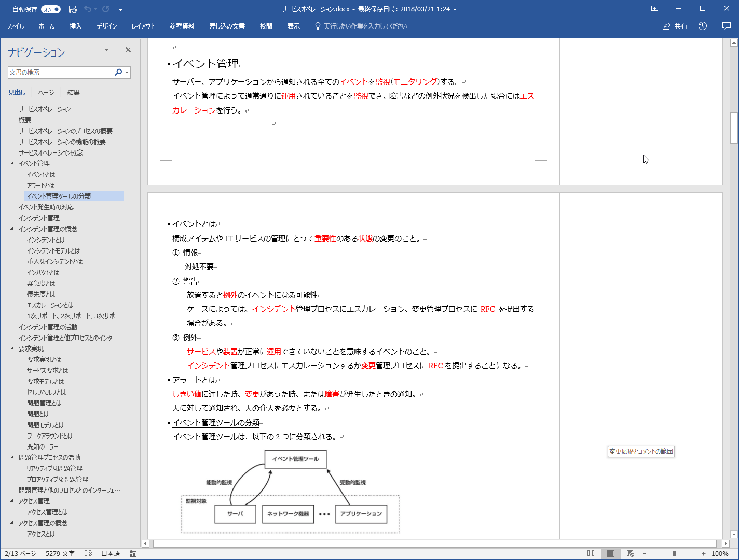Viewport: 739px width, 560px height.
Task: Open the version history clock icon
Action: (703, 26)
